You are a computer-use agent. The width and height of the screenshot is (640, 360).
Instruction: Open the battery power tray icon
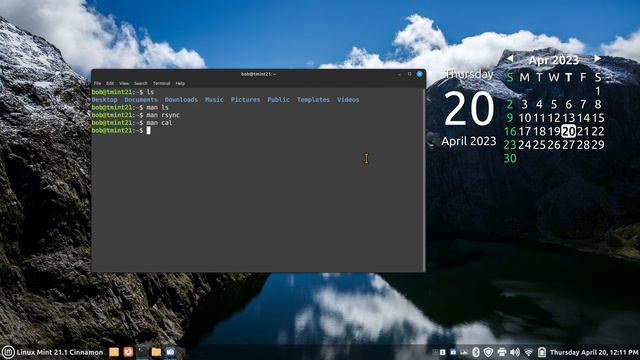(542, 352)
